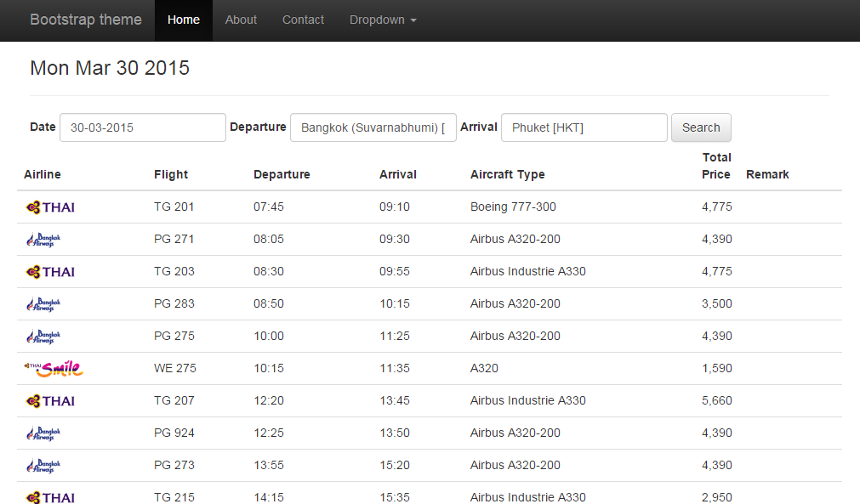The width and height of the screenshot is (860, 504).
Task: Select flight number PG 924
Action: pos(174,433)
